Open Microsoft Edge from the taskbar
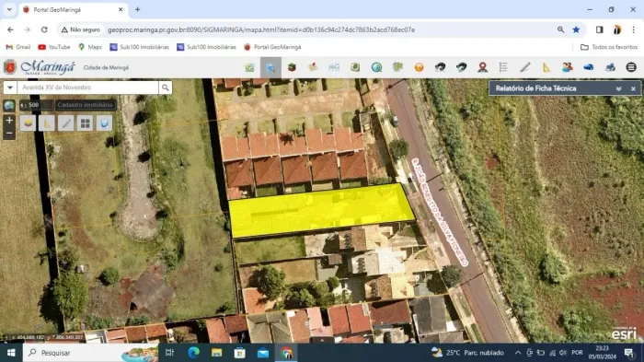 click(193, 353)
